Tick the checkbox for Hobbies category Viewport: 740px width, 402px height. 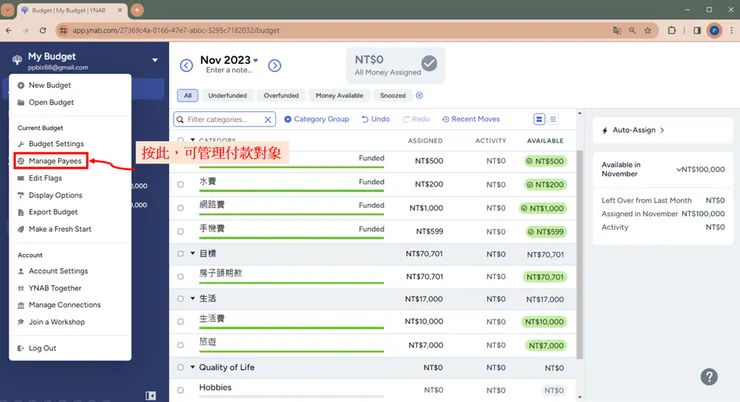coord(180,390)
